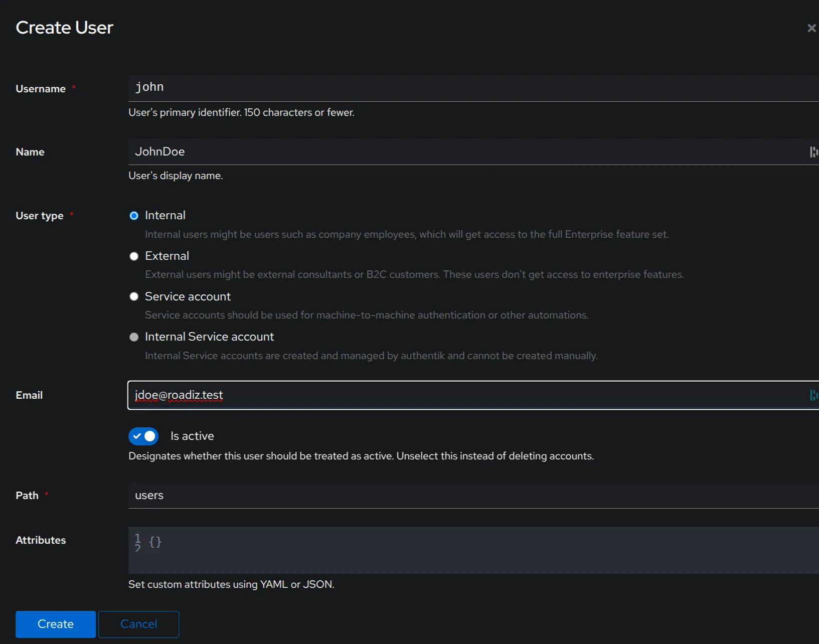Screen dimensions: 819x644
Task: Click the "User type" field label
Action: pos(40,216)
